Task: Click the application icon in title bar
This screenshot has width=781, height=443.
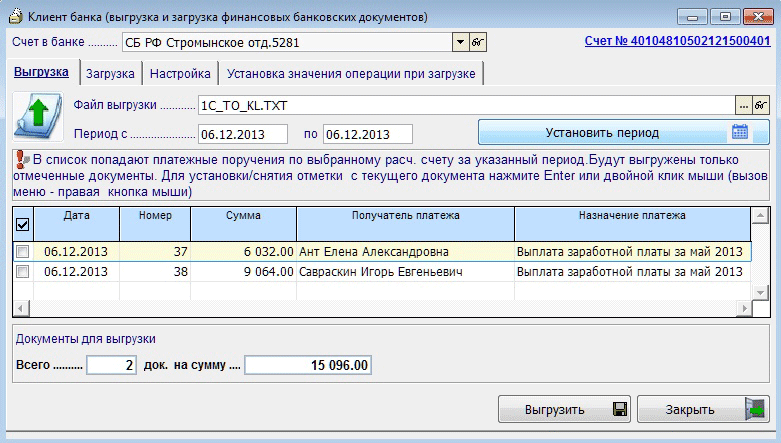Action: (x=14, y=17)
